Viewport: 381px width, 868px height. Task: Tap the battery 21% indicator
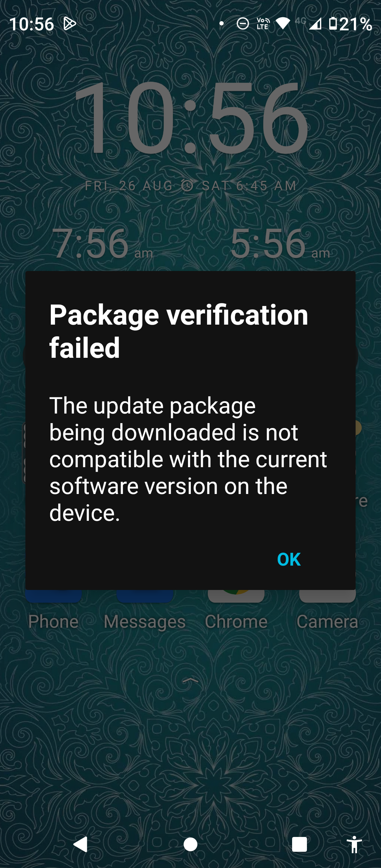[x=351, y=24]
